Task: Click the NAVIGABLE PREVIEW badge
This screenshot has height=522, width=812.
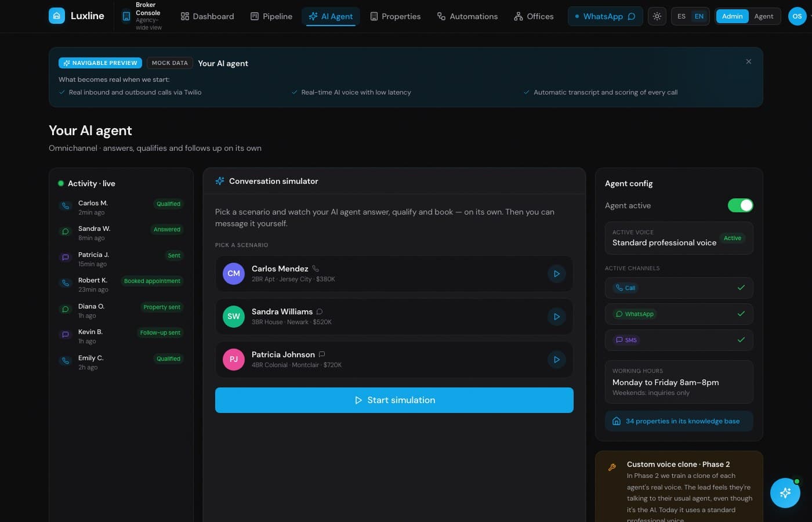Action: coord(100,63)
